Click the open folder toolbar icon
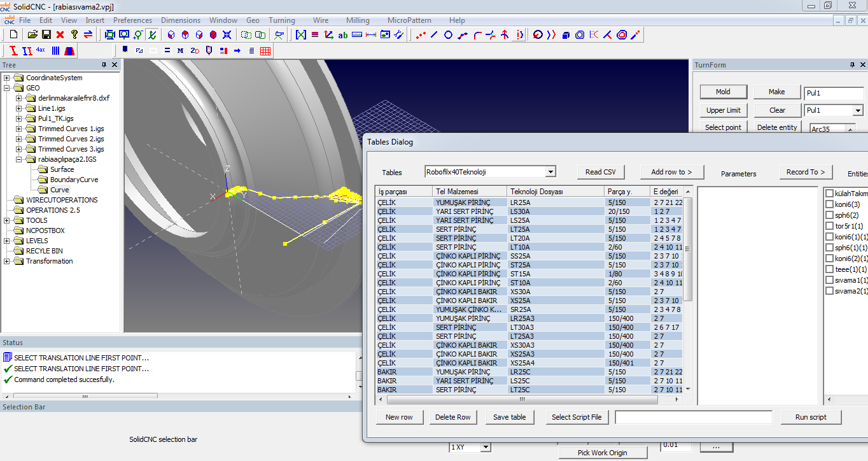The width and height of the screenshot is (868, 461). (x=32, y=34)
